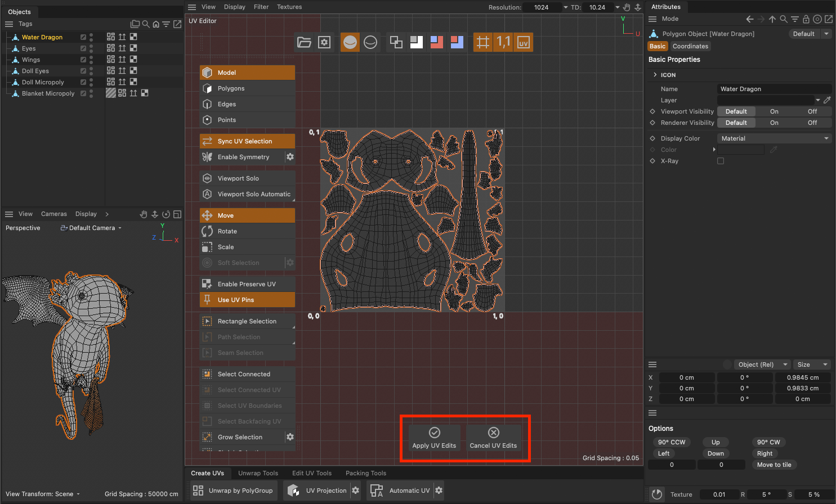This screenshot has height=504, width=836.
Task: Toggle the X-Ray checkbox
Action: (721, 161)
